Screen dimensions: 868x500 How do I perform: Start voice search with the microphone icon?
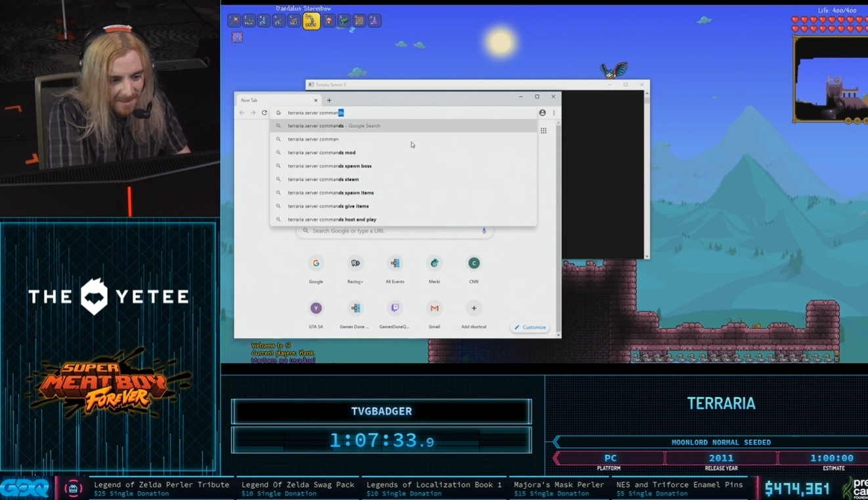tap(485, 231)
